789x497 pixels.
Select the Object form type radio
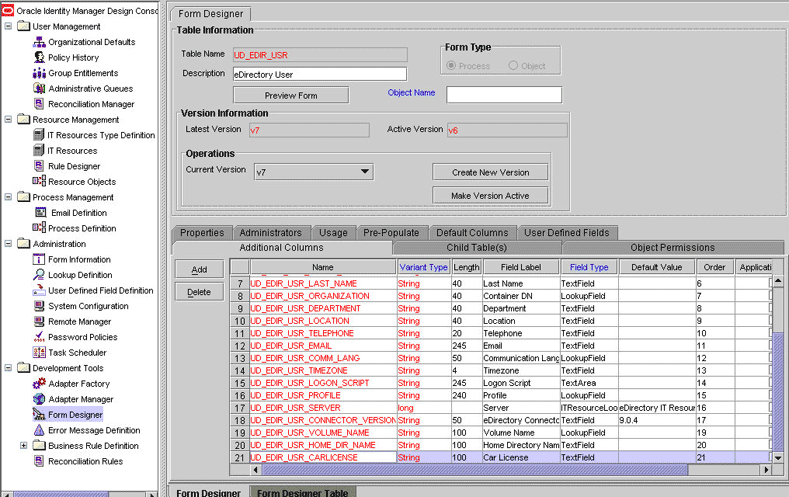pos(513,65)
